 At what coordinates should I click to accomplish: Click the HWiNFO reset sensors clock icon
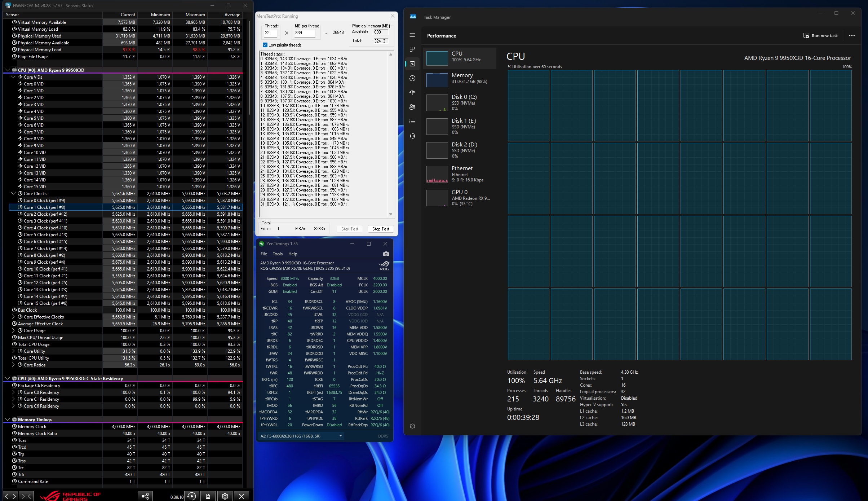pos(191,496)
